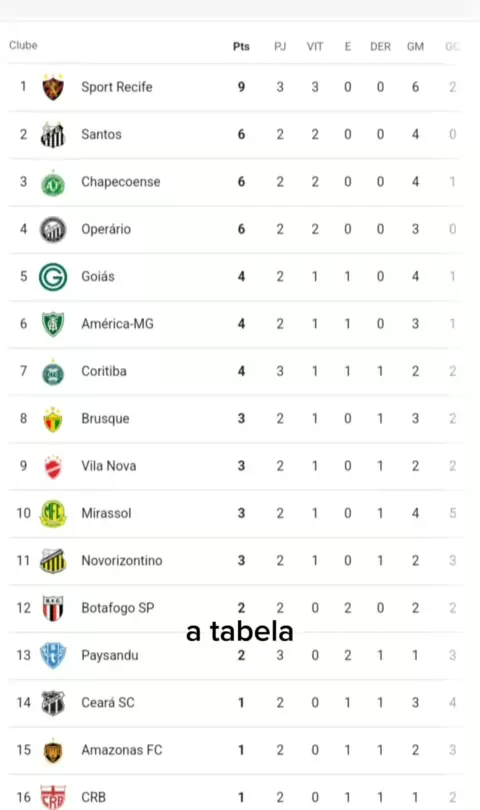This screenshot has width=480, height=810.
Task: Click the Pts column header
Action: tap(241, 46)
